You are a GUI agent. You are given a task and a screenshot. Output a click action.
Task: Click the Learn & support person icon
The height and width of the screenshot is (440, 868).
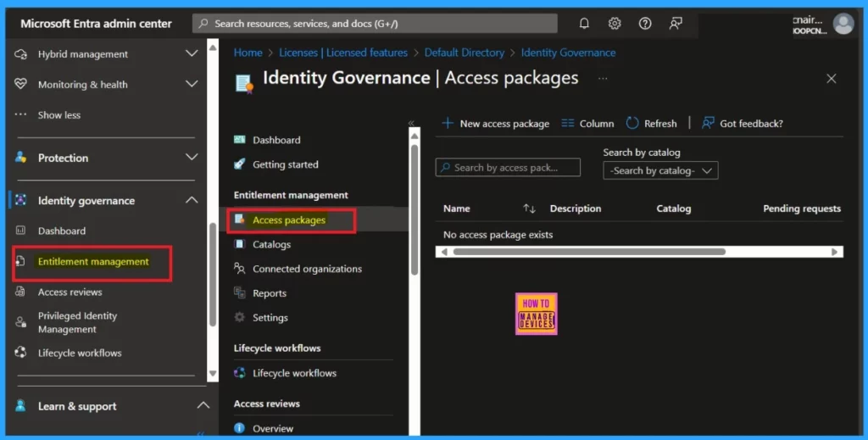click(21, 406)
